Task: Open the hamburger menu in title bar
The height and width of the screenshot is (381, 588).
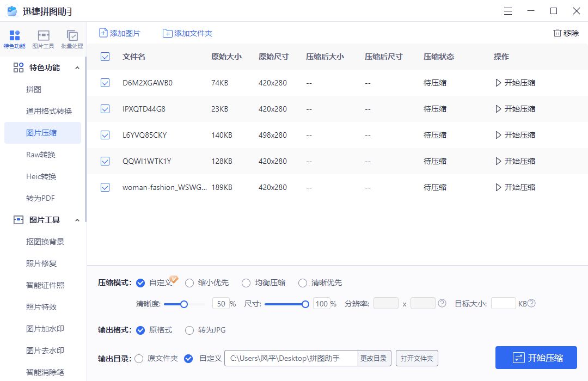Action: tap(508, 11)
